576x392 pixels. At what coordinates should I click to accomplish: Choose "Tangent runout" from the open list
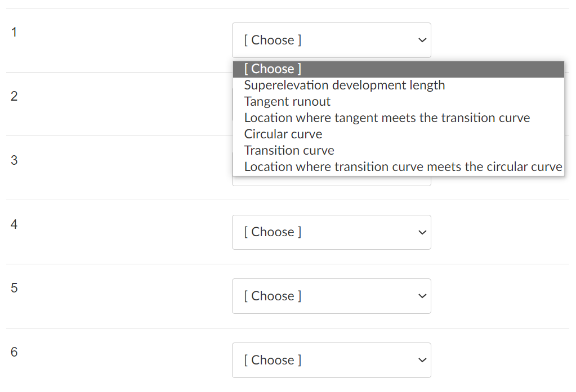(287, 102)
